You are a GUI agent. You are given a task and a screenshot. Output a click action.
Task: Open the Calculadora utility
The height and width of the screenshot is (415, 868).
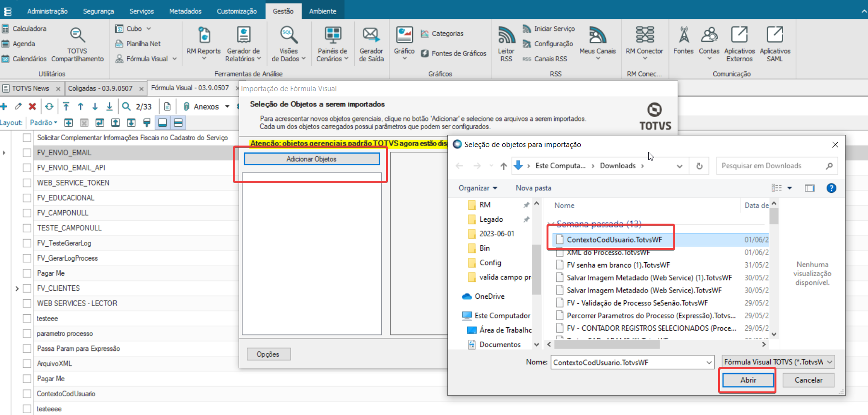tap(24, 29)
